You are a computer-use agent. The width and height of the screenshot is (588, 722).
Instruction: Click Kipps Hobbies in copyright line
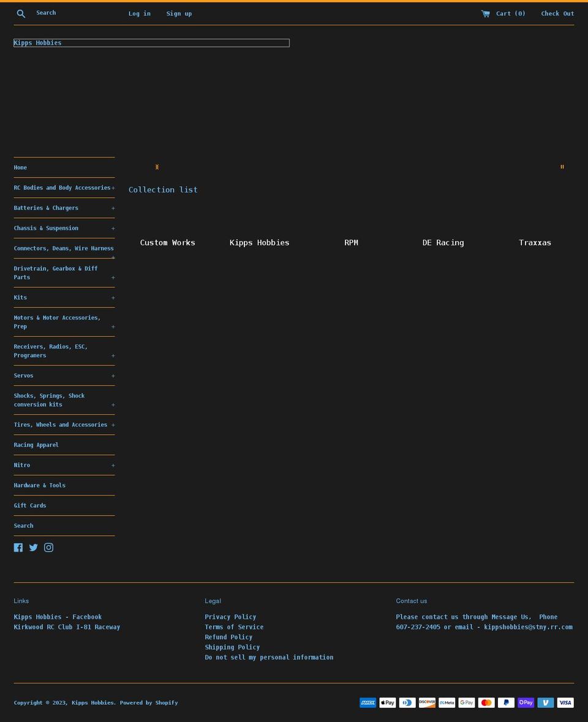tap(92, 702)
